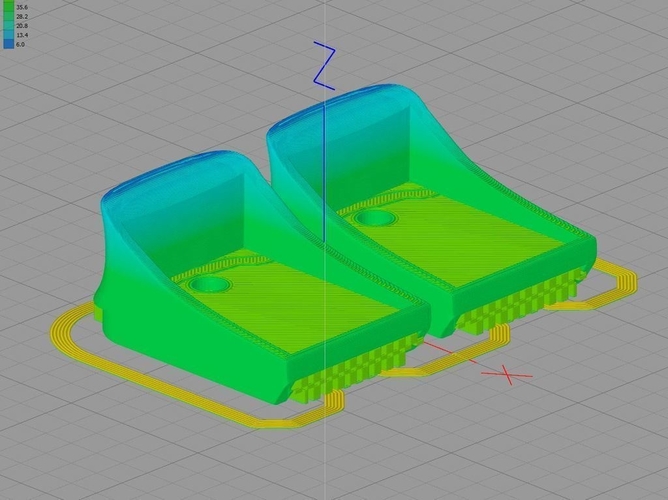Screen dimensions: 668x500
Task: Click the 28.2 legend value
Action: (x=22, y=17)
